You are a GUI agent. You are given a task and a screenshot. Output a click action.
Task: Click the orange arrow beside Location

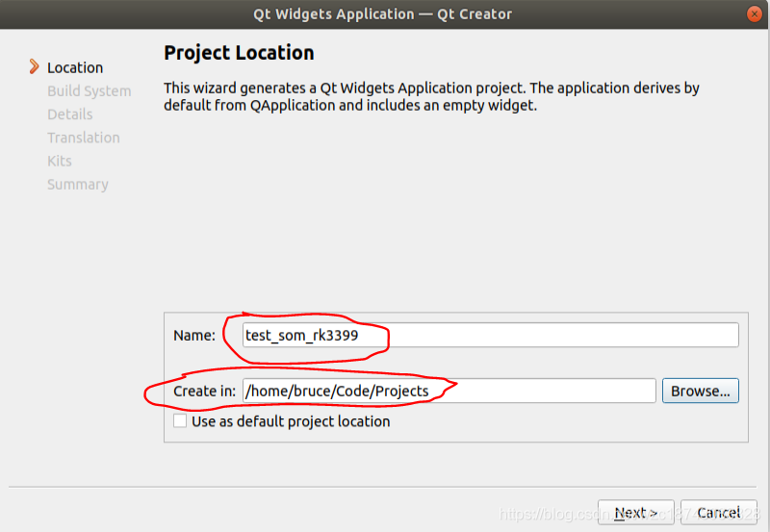coord(34,66)
